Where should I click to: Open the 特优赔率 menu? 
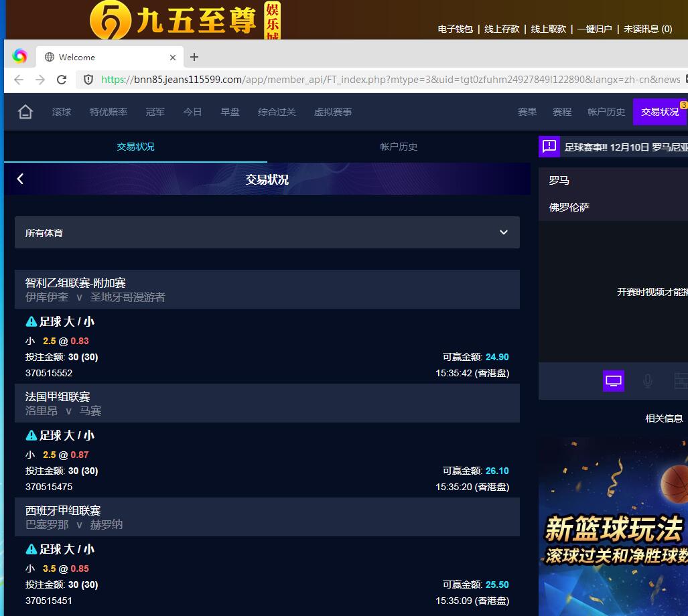click(109, 112)
